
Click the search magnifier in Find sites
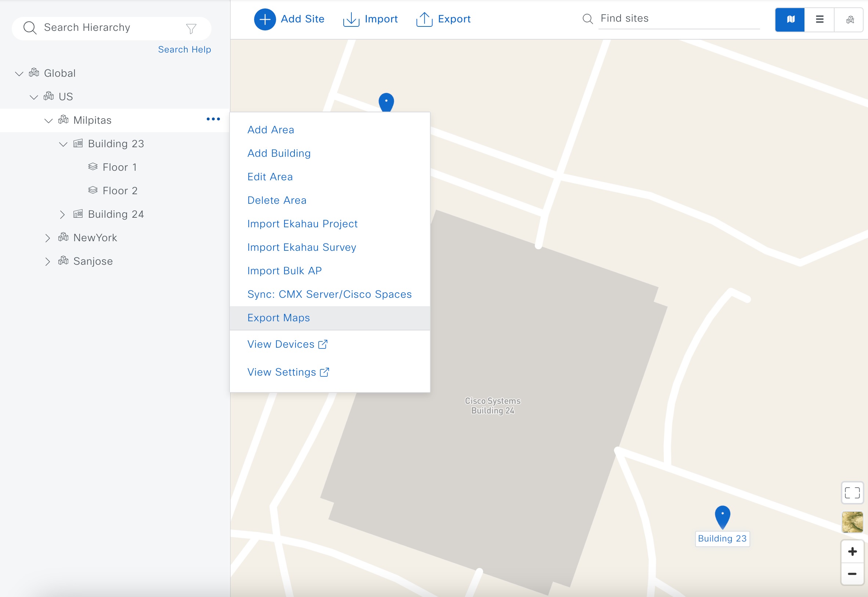click(587, 18)
